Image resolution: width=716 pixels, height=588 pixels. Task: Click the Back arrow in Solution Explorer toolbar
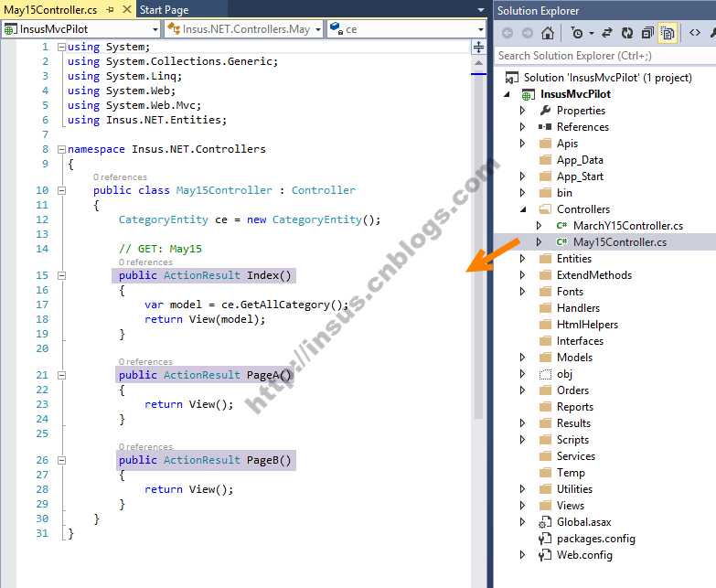(508, 33)
